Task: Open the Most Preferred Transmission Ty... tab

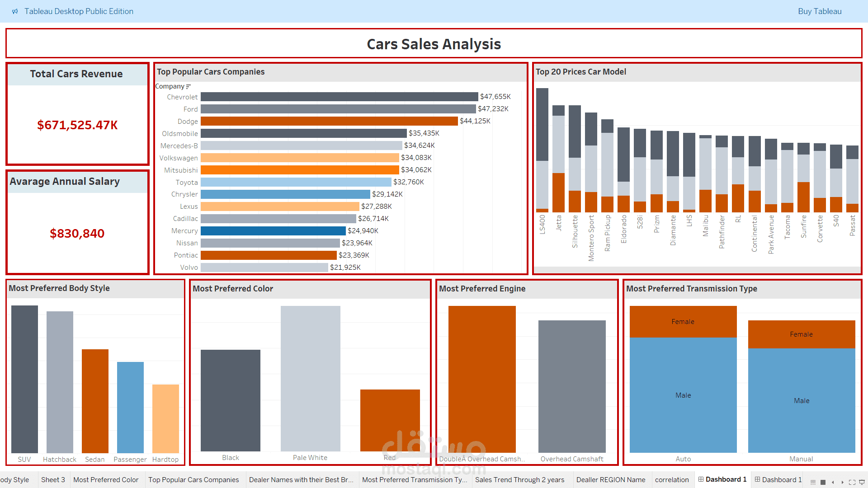Action: pos(415,480)
